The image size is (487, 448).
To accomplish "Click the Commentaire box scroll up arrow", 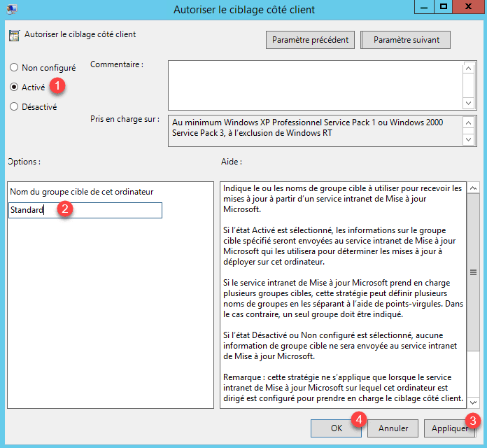I will (468, 68).
